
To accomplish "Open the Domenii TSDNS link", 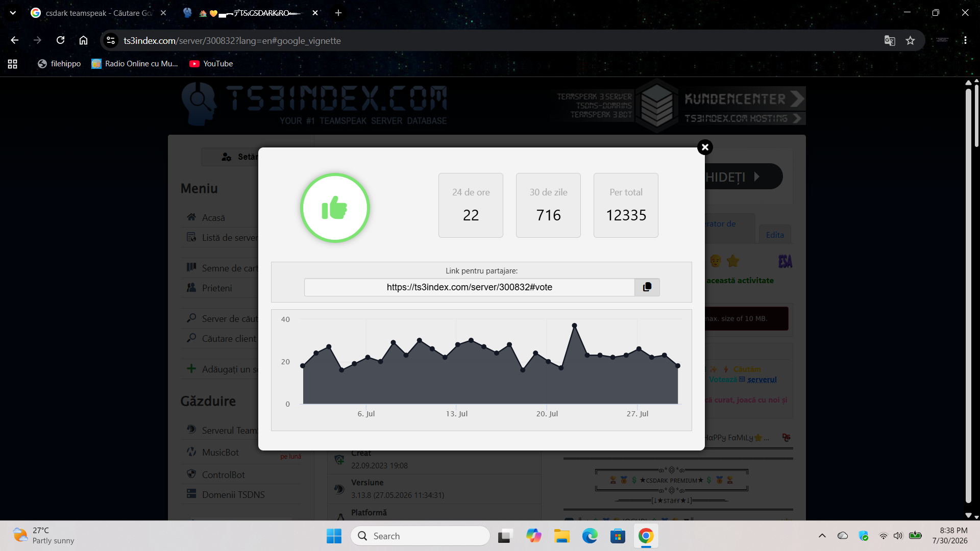I will click(233, 495).
